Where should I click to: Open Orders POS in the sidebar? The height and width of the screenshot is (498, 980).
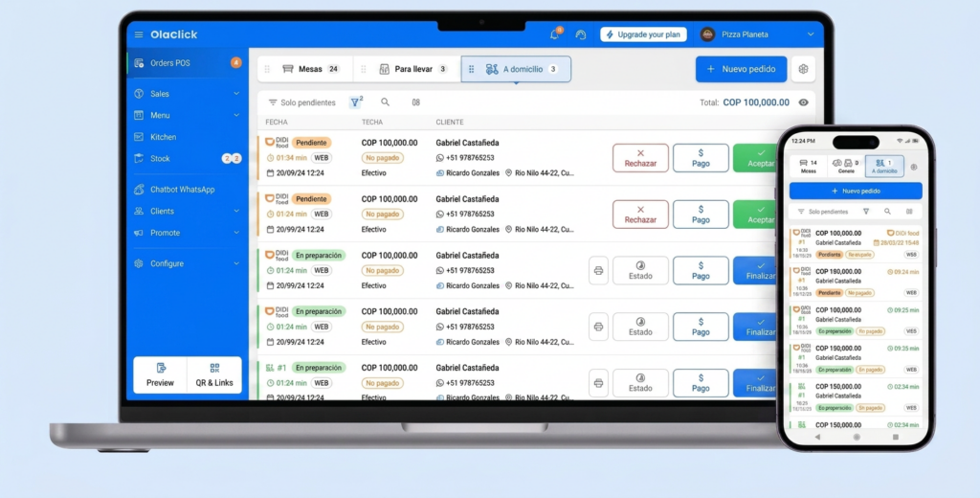point(188,63)
